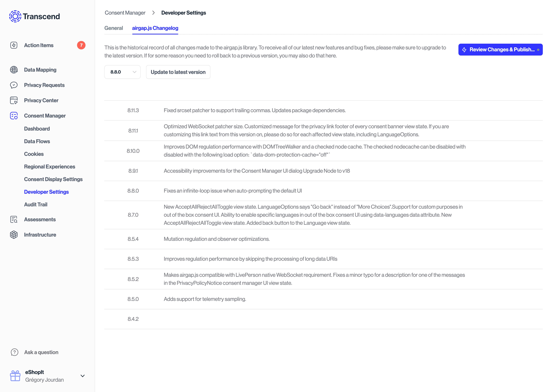552x392 pixels.
Task: Open Action Items via the lightning icon
Action: (14, 45)
